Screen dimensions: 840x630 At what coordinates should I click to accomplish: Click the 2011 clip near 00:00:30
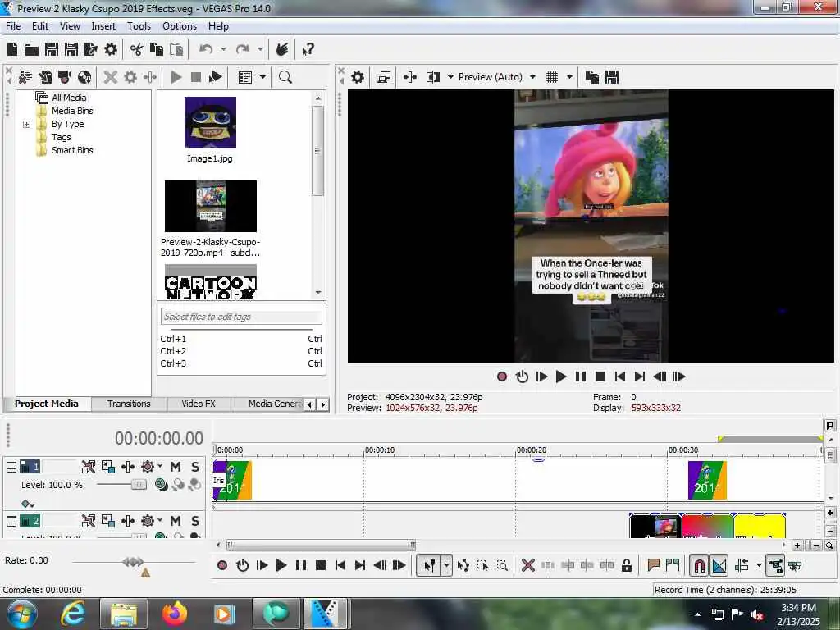click(x=707, y=480)
